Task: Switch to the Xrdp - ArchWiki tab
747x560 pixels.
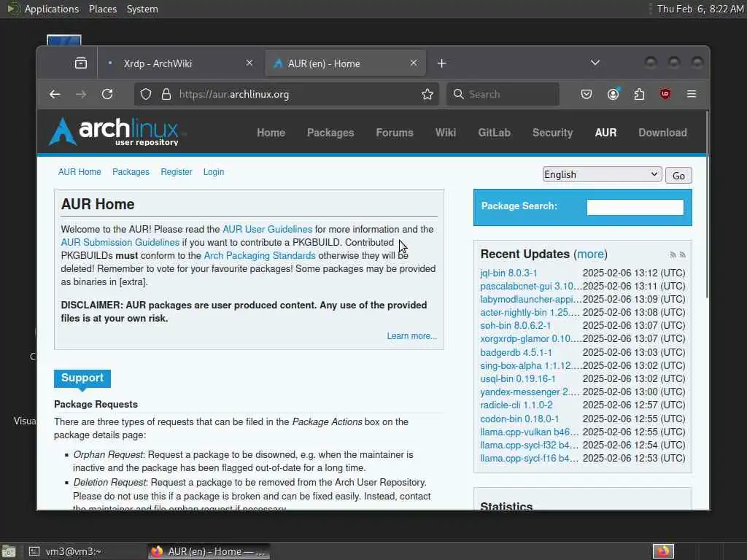Action: point(179,63)
